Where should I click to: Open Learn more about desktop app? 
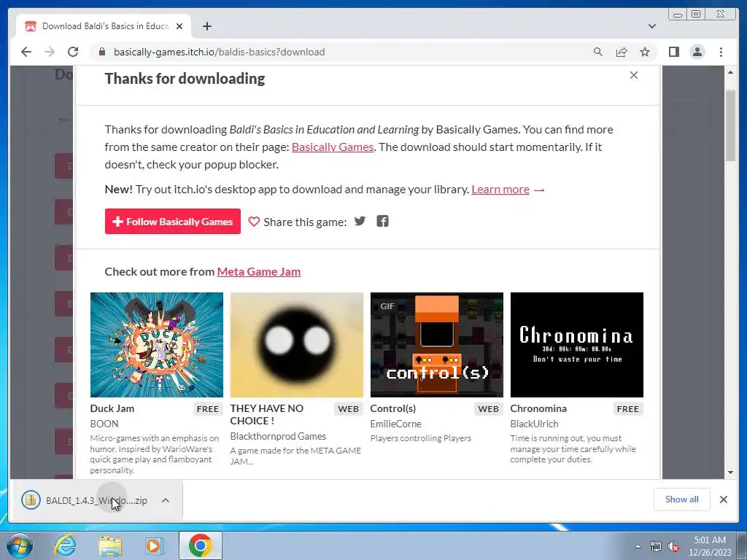pyautogui.click(x=500, y=190)
